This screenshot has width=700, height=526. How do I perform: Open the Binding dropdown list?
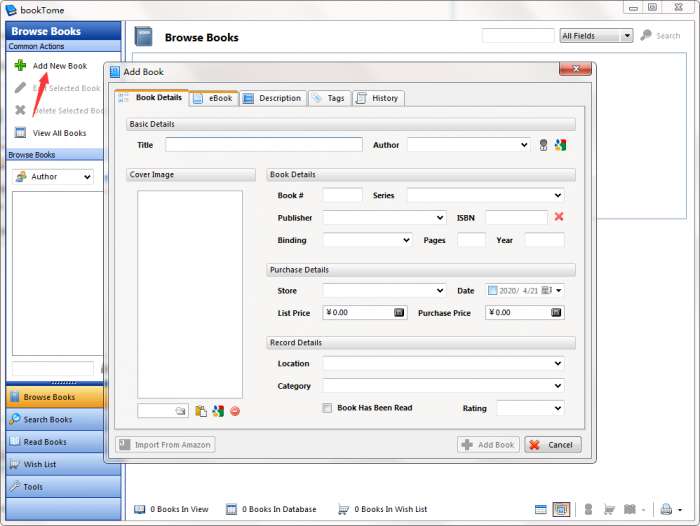(406, 240)
